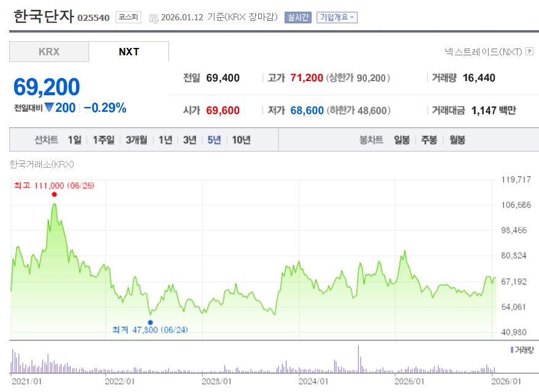Select the 1일 line chart period
This screenshot has width=539, height=392.
(74, 140)
